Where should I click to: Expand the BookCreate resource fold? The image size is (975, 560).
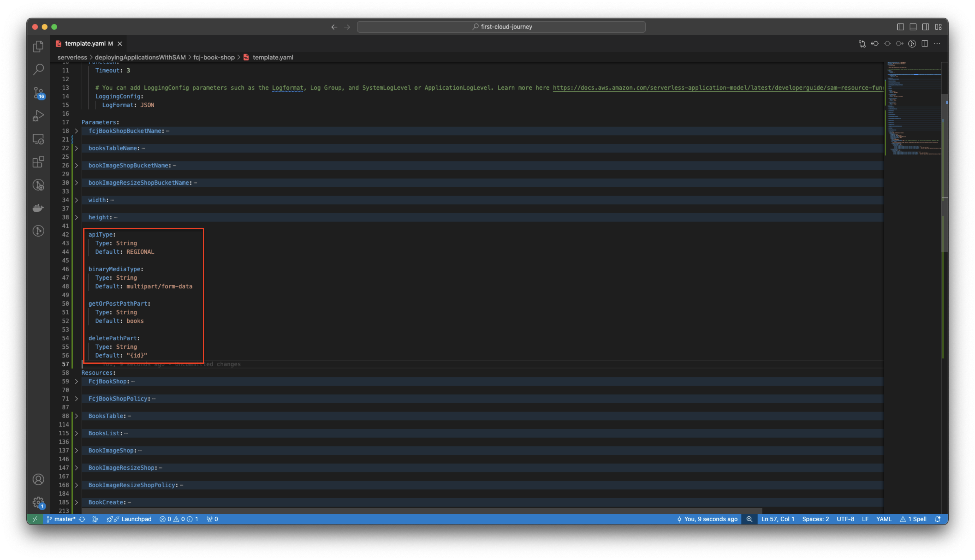point(77,503)
